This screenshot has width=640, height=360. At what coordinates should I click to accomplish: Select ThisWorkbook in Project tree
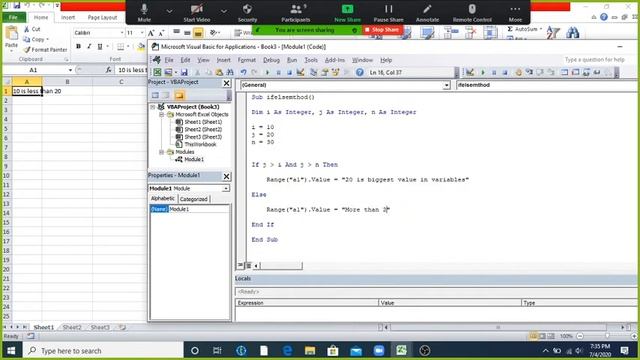pyautogui.click(x=200, y=144)
